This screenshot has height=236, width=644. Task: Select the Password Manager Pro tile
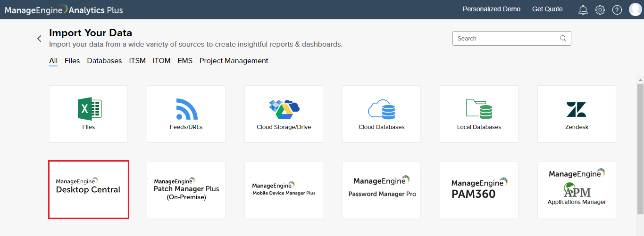381,190
